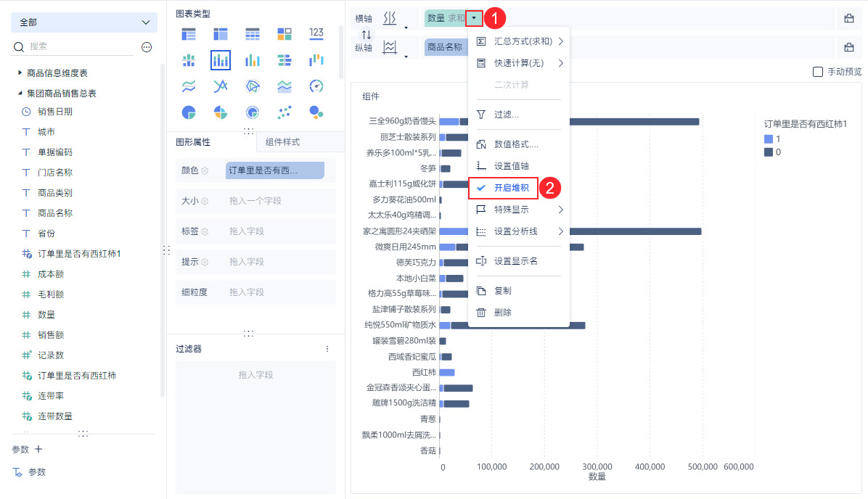Viewport: 868px width, 499px height.
Task: Click the 订单里是否有西... pill in 颜色 row
Action: point(274,170)
